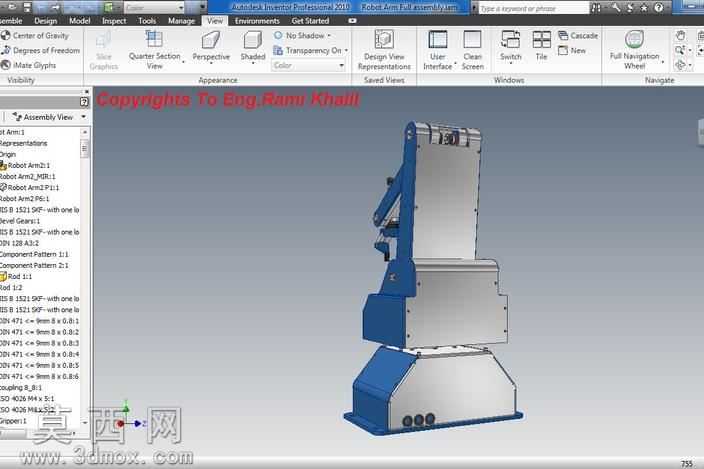Select Robot Arm2:1 in the browser tree
Screen dimensions: 704x469
[x=29, y=165]
